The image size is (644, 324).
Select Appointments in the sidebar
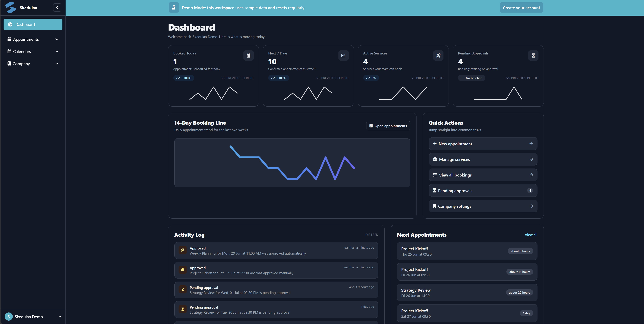(x=33, y=39)
